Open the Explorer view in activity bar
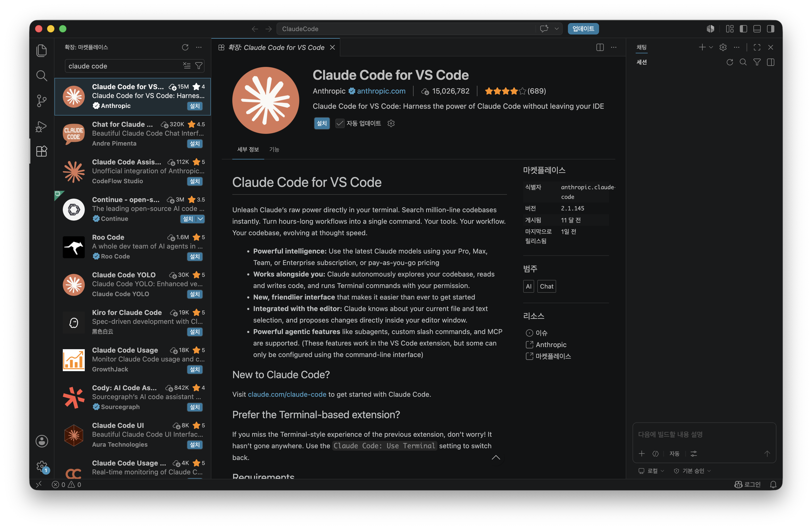 [x=42, y=50]
